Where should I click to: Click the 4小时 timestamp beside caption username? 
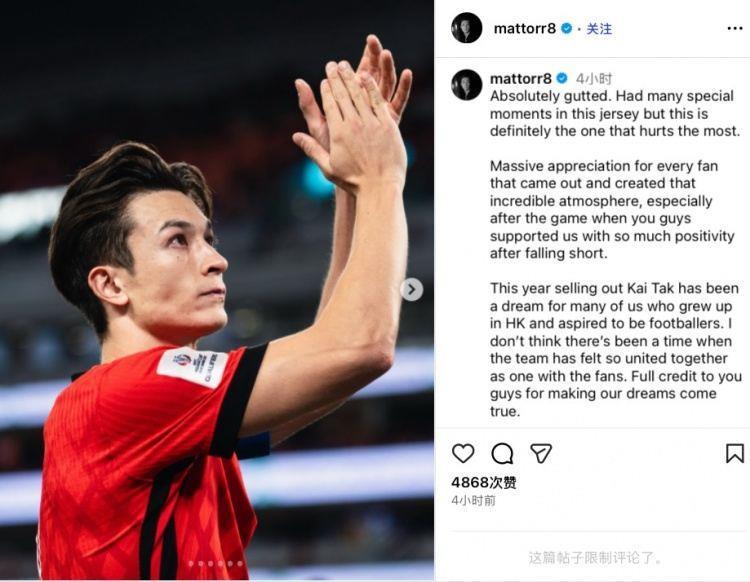coord(594,79)
